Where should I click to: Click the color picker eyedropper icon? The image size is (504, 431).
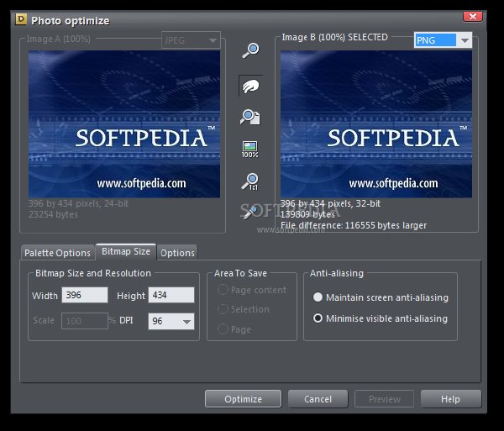(249, 212)
